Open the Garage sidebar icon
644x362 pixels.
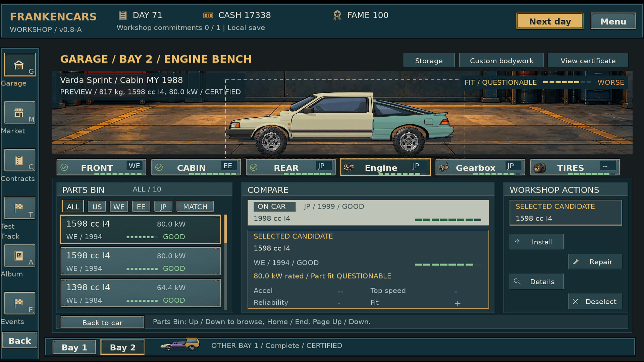[x=19, y=65]
